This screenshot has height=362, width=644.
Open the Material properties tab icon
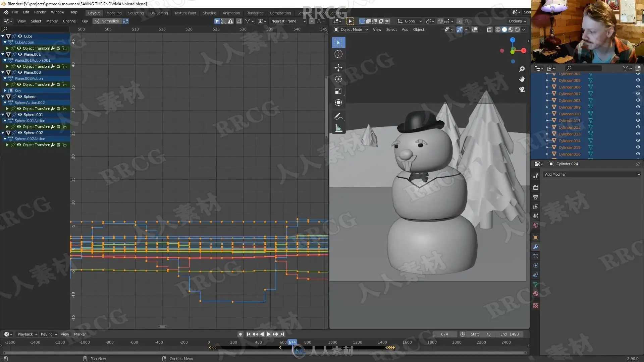tap(536, 294)
